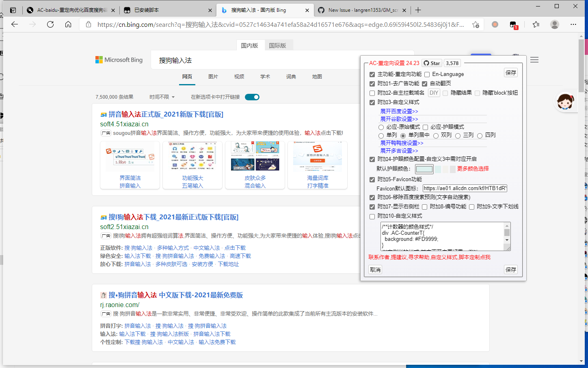Viewport: 588px width, 368px height.
Task: Click the GitHub Star button in settings panel
Action: click(432, 63)
